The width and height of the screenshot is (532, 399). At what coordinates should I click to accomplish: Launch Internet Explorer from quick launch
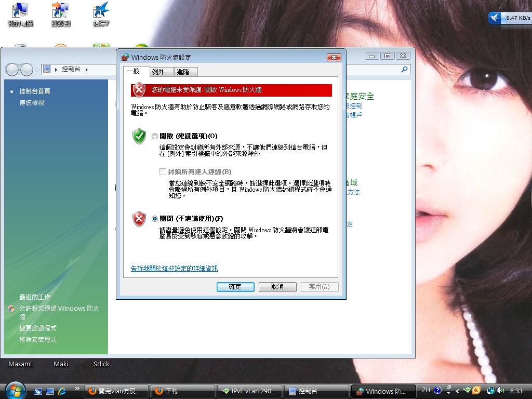pos(62,391)
